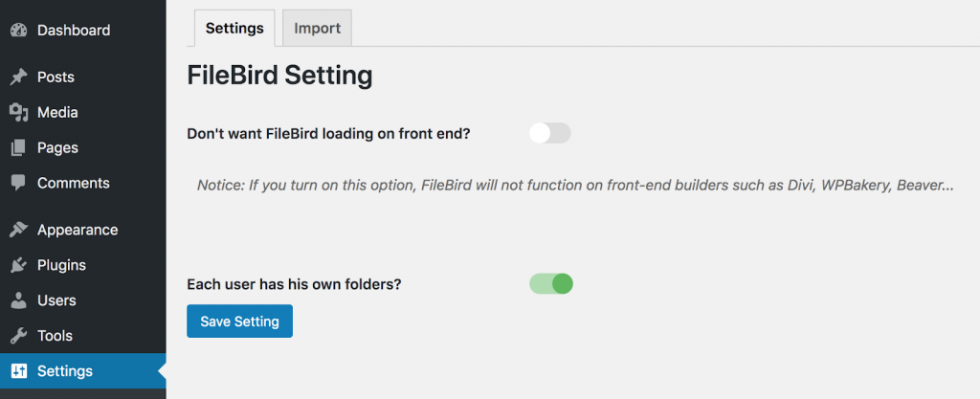The image size is (980, 399).
Task: Click the Users person icon
Action: pos(19,300)
